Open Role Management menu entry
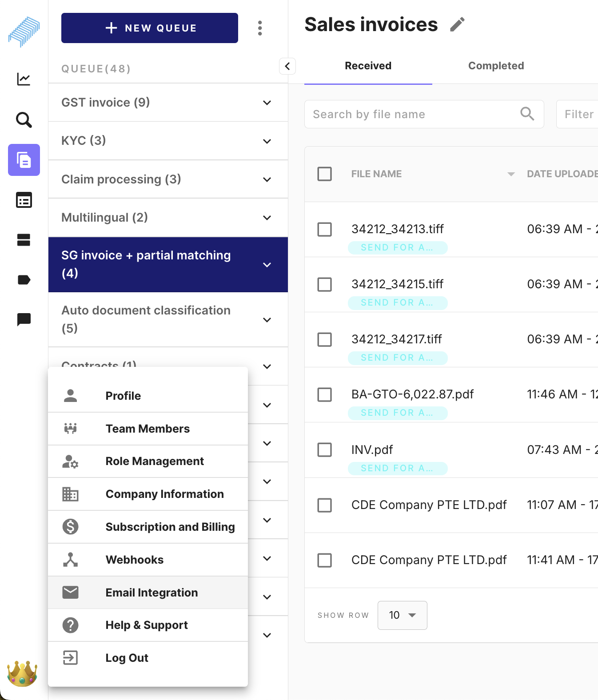 click(x=148, y=461)
